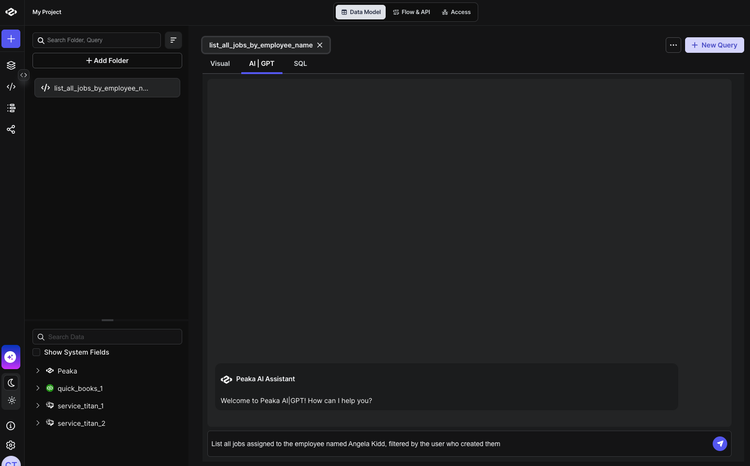Expand the Peaka data source
Viewport: 750px width, 466px height.
coord(38,371)
